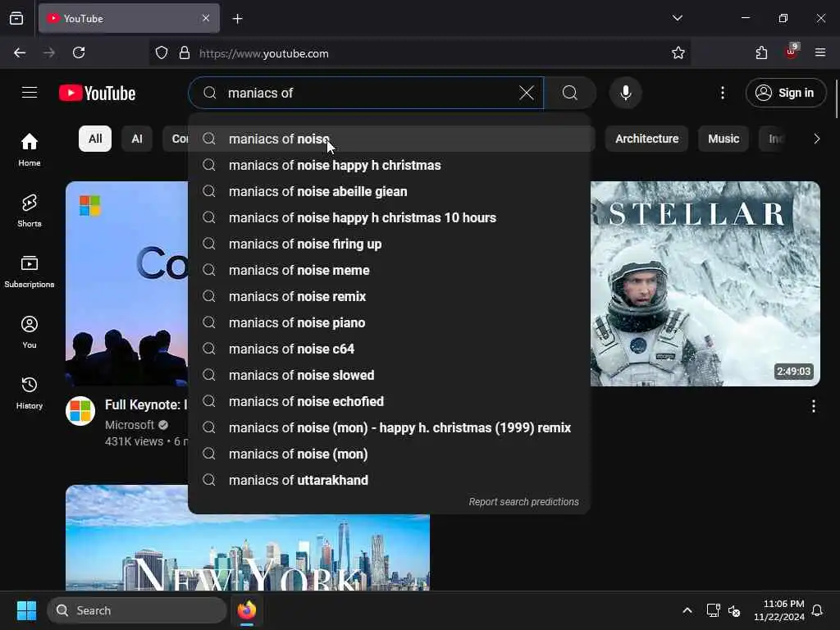The image size is (840, 630).
Task: Click the YouTube logo
Action: pyautogui.click(x=97, y=94)
